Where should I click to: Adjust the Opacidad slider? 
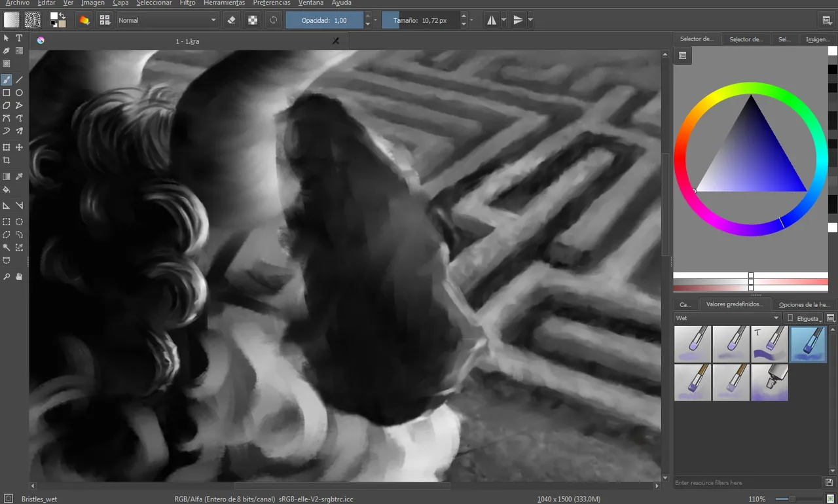click(324, 20)
